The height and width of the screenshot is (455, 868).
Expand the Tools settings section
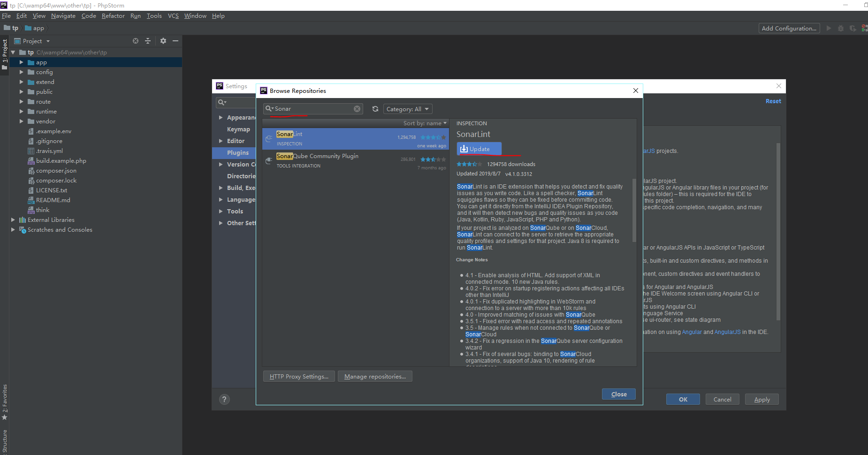tap(221, 212)
